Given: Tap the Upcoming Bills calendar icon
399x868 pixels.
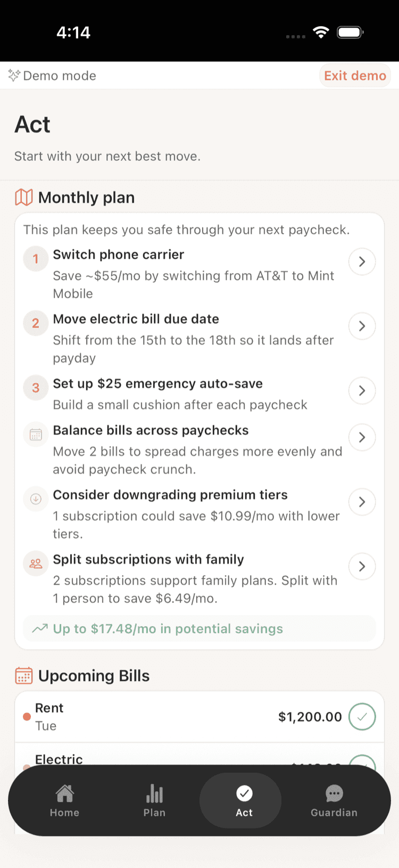Looking at the screenshot, I should pyautogui.click(x=24, y=676).
